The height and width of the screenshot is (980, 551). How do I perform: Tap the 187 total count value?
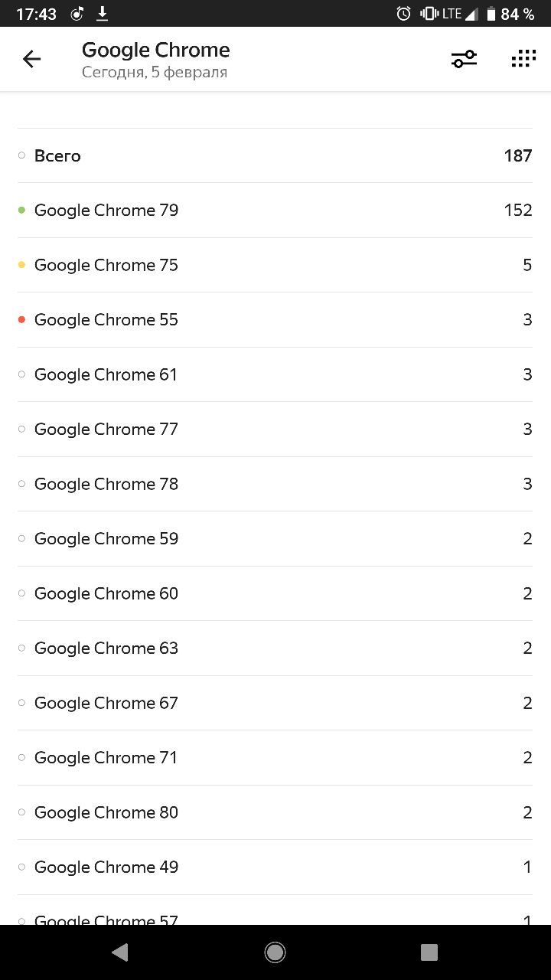[x=517, y=155]
